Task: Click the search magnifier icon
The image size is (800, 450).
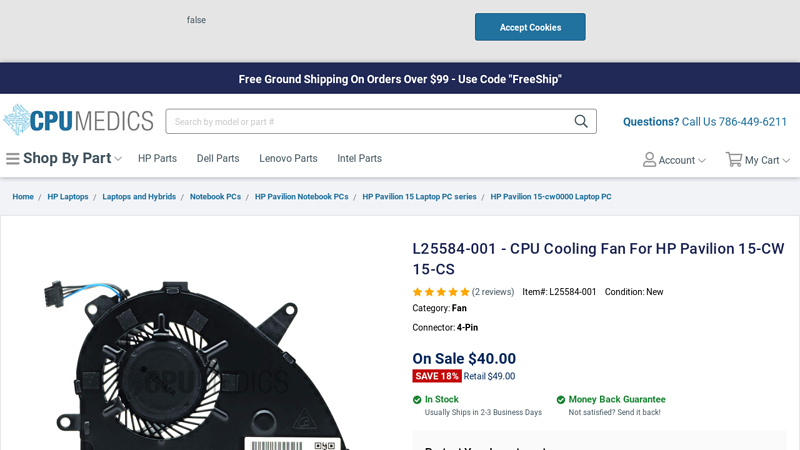Action: [581, 121]
